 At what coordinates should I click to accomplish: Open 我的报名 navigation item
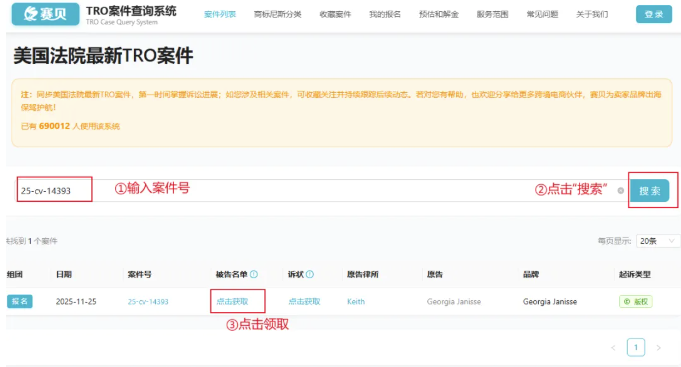tap(385, 14)
